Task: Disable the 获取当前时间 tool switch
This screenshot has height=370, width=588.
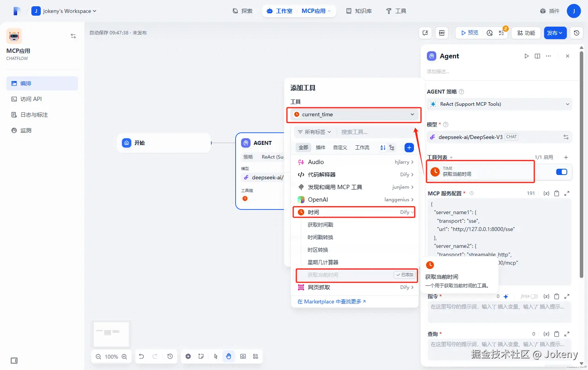Action: 561,172
